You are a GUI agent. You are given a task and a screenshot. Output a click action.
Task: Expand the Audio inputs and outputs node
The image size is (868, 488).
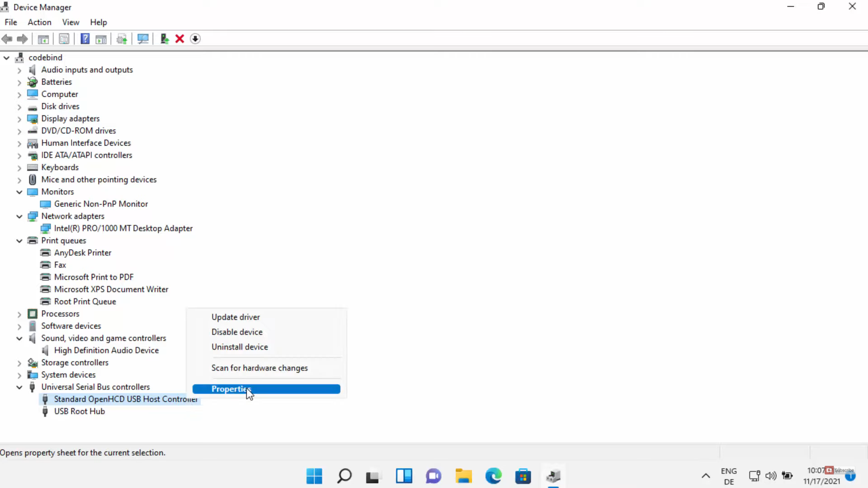tap(19, 70)
